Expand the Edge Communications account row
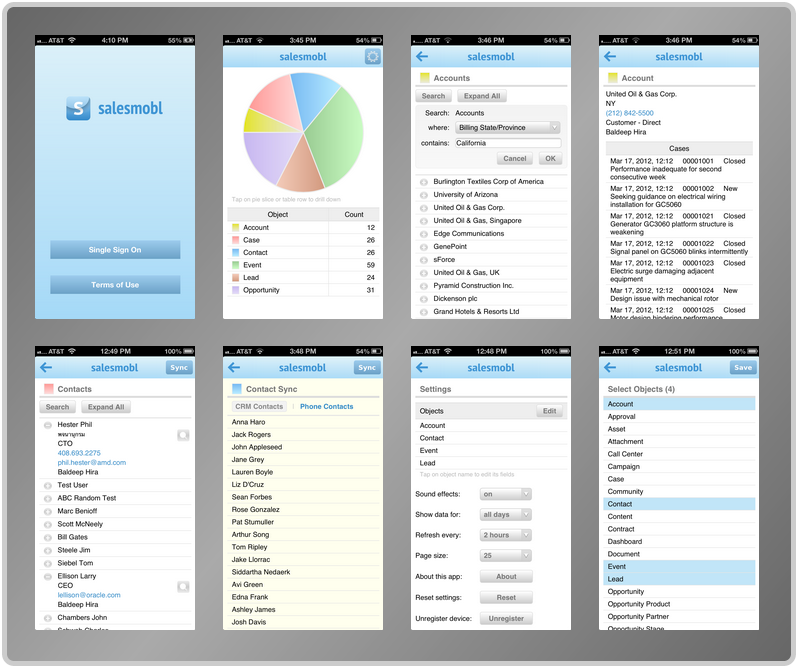The width and height of the screenshot is (800, 666). click(423, 234)
